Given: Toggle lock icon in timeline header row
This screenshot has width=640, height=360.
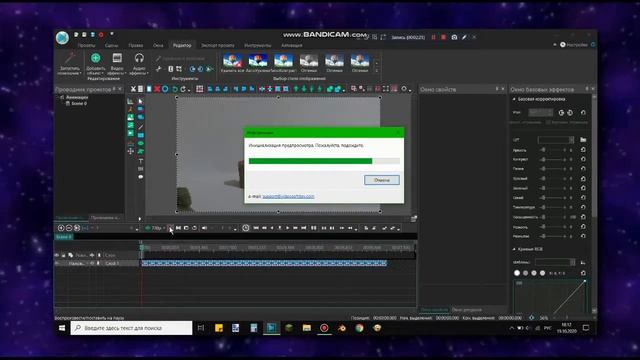Looking at the screenshot, I should click(63, 255).
